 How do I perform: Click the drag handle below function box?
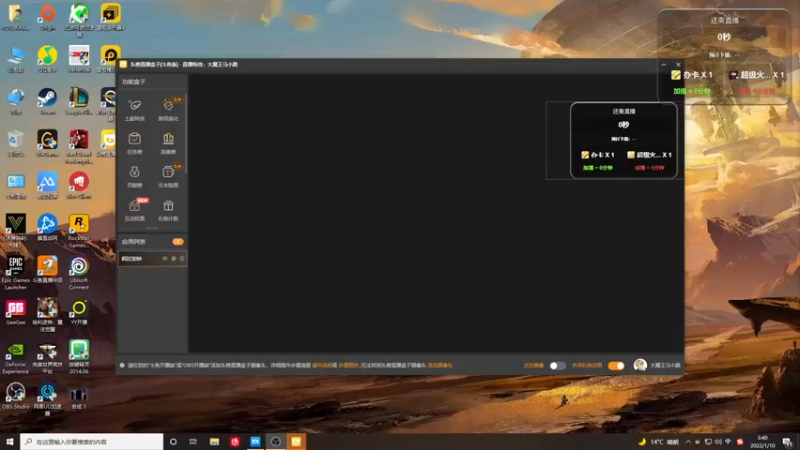click(152, 228)
